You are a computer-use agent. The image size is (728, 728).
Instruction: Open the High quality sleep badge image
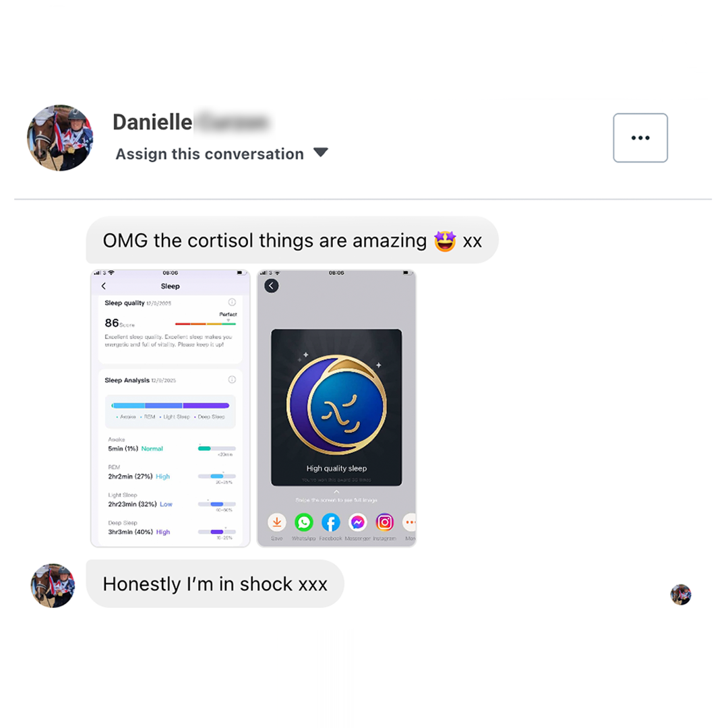[x=336, y=408]
